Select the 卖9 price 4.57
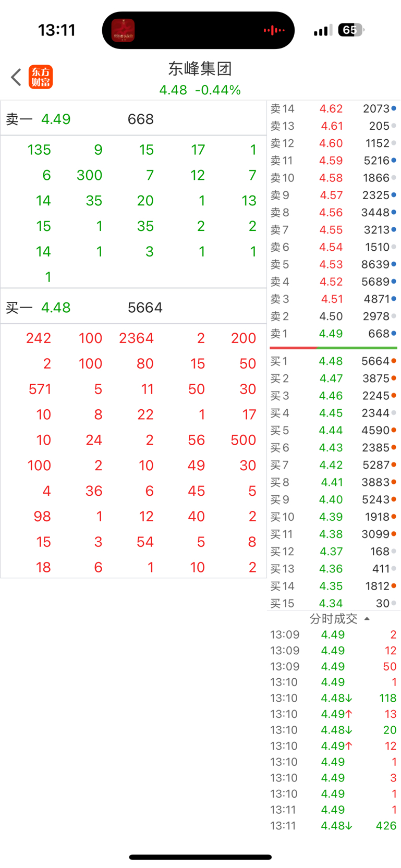Image resolution: width=401 pixels, height=868 pixels. (331, 195)
